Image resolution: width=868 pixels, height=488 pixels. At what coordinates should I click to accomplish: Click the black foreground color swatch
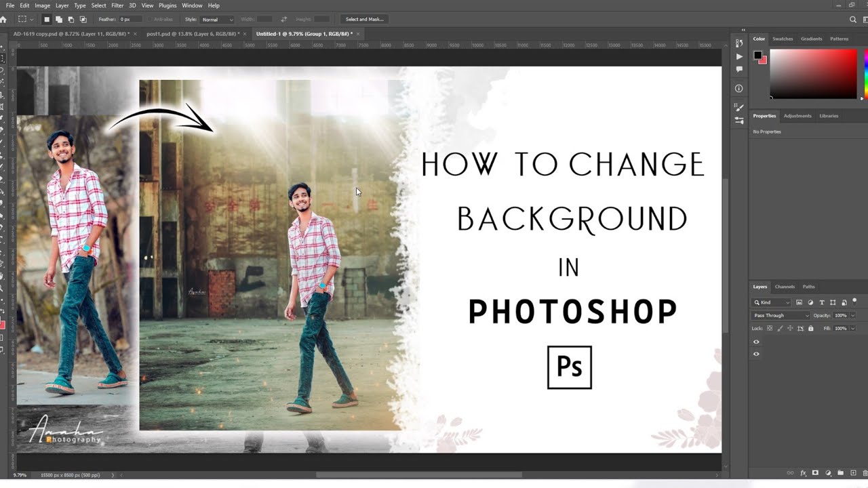click(757, 55)
